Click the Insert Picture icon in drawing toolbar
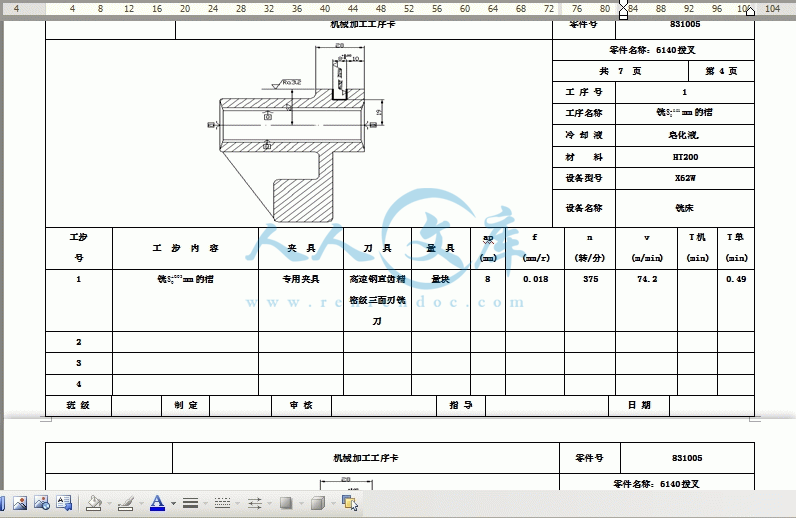The image size is (796, 518). click(x=20, y=503)
